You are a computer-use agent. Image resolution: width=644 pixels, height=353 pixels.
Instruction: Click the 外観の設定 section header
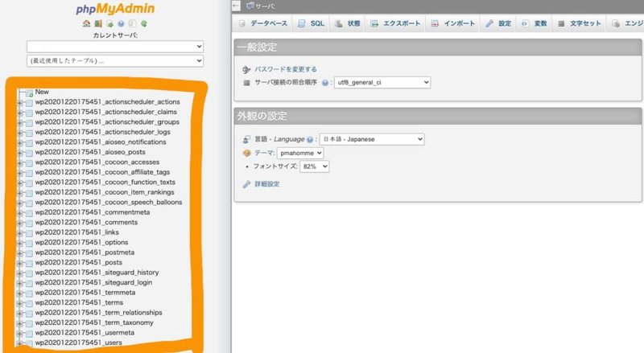(x=437, y=116)
